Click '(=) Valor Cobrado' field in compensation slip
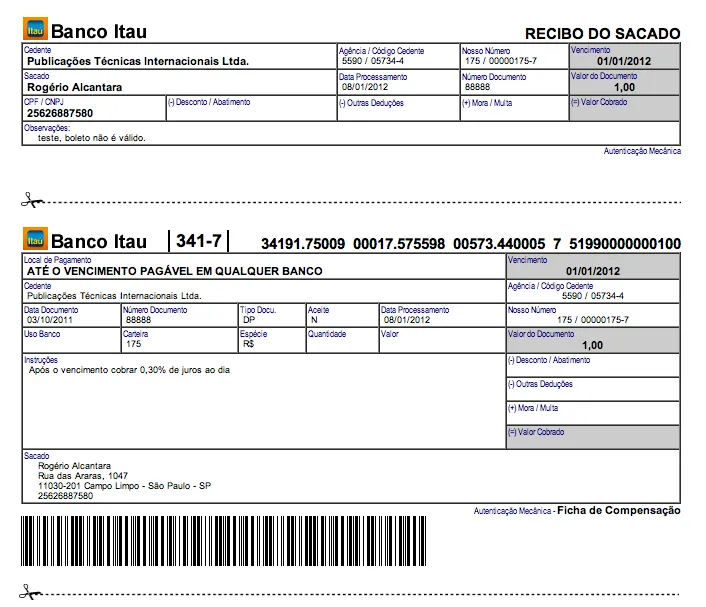 (x=593, y=437)
